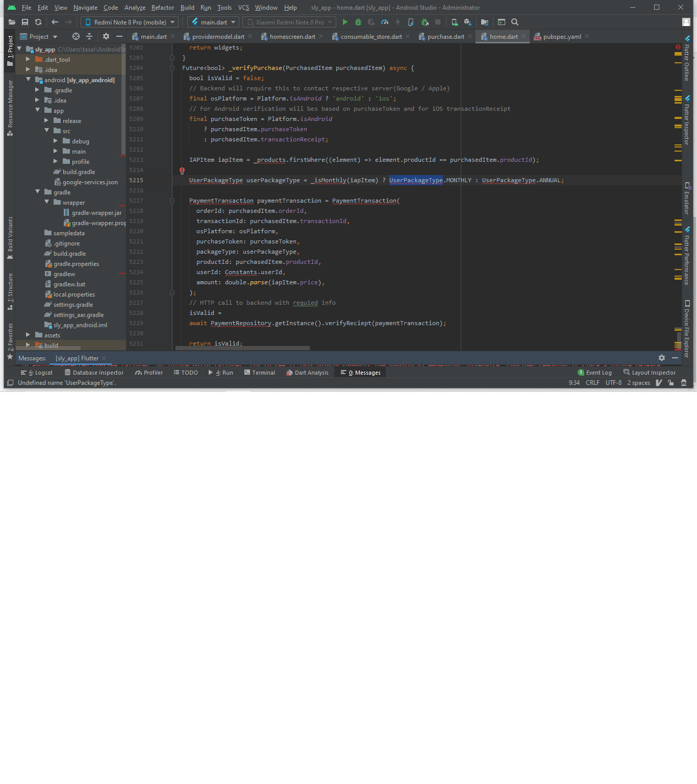The width and height of the screenshot is (697, 784).
Task: Click the Open folder icon in toolbar
Action: (12, 22)
